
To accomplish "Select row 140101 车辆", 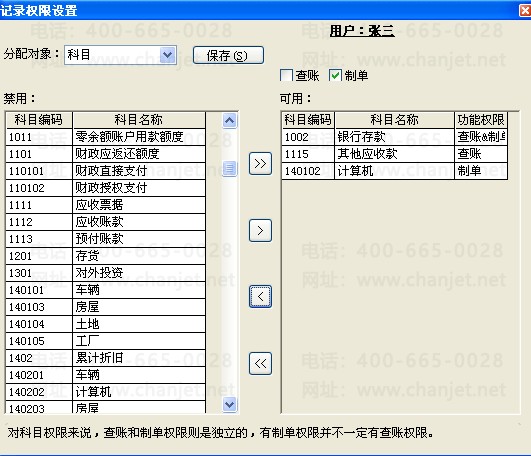I will [105, 290].
